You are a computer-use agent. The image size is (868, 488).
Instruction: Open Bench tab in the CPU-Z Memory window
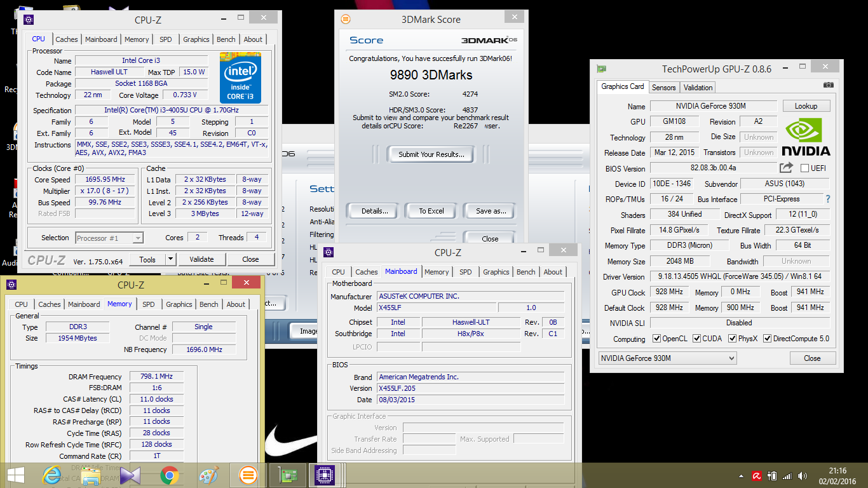pos(208,304)
